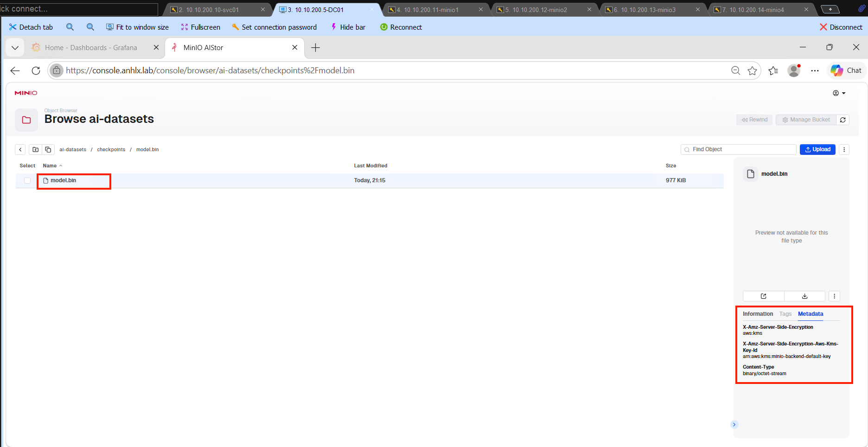This screenshot has width=868, height=447.
Task: Share the model.bin object
Action: [764, 296]
